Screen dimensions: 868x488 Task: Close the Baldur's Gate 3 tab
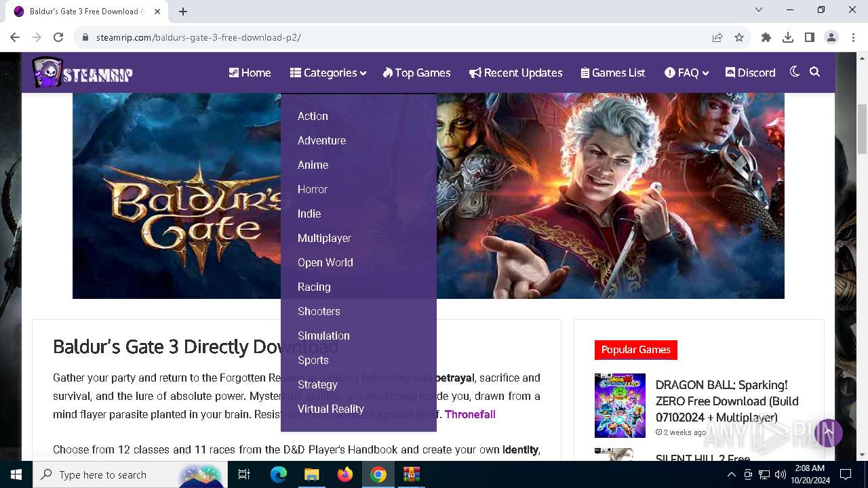coord(157,12)
